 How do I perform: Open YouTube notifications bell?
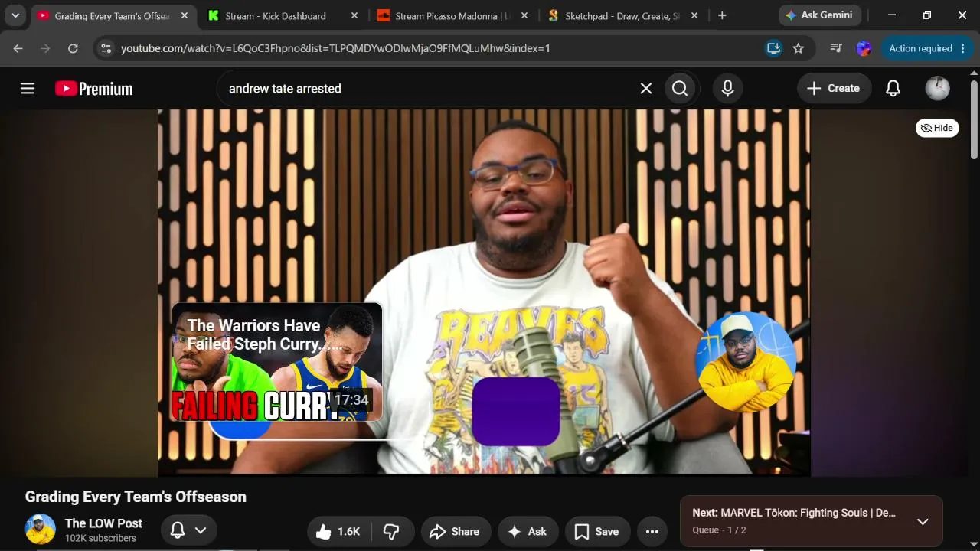pyautogui.click(x=893, y=89)
